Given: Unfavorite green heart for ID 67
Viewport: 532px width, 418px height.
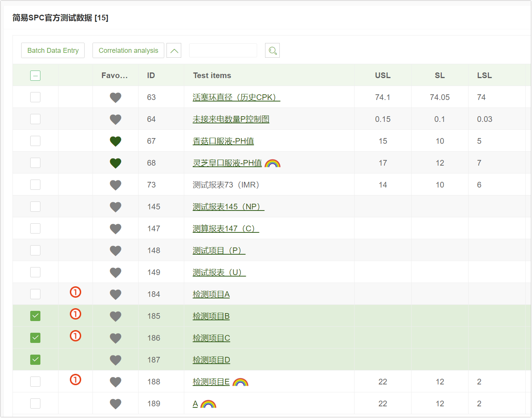Looking at the screenshot, I should click(x=116, y=141).
